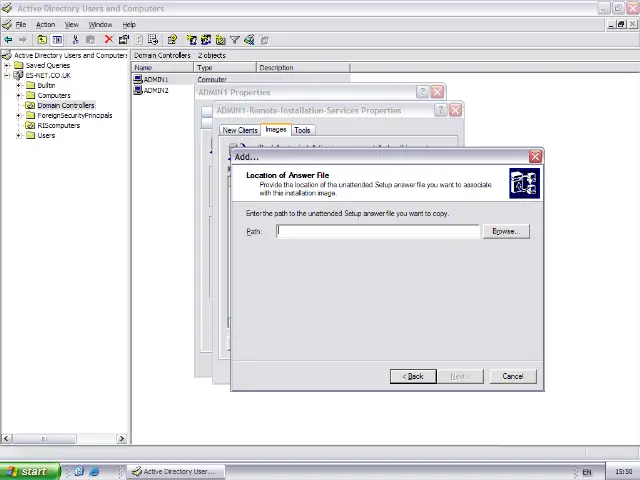The width and height of the screenshot is (640, 480).
Task: Click the Cut scissors toolbar icon
Action: (76, 40)
